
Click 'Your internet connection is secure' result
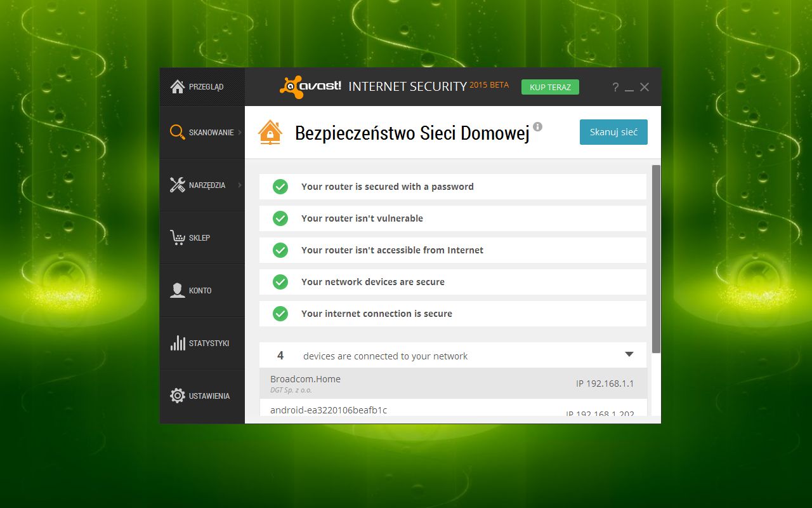[377, 314]
